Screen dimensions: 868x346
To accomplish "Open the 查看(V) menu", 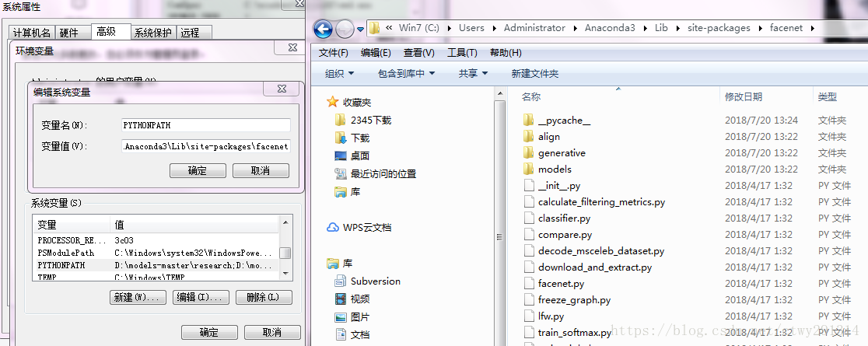I will coord(419,53).
